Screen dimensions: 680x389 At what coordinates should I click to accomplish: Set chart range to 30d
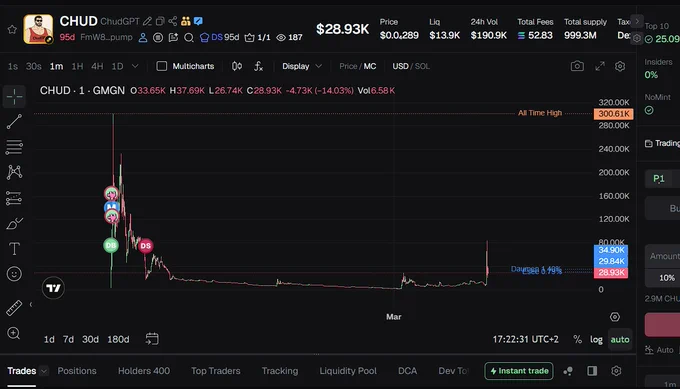tap(90, 339)
